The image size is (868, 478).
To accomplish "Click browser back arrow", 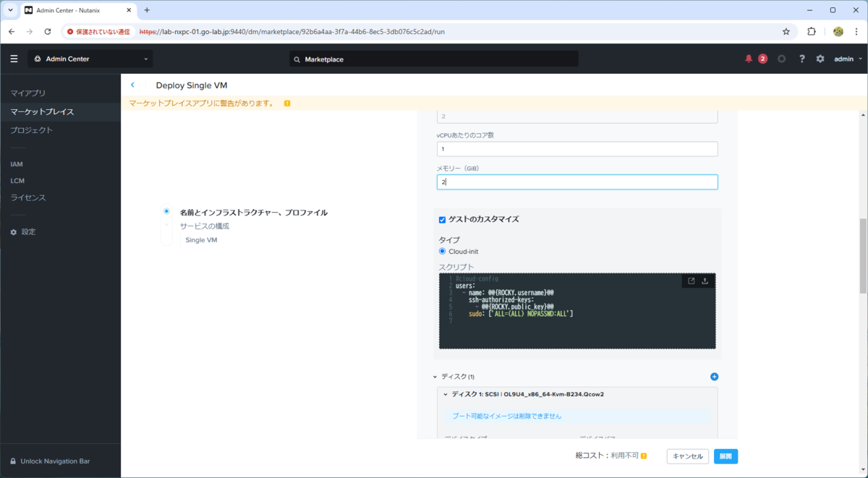I will 12,32.
